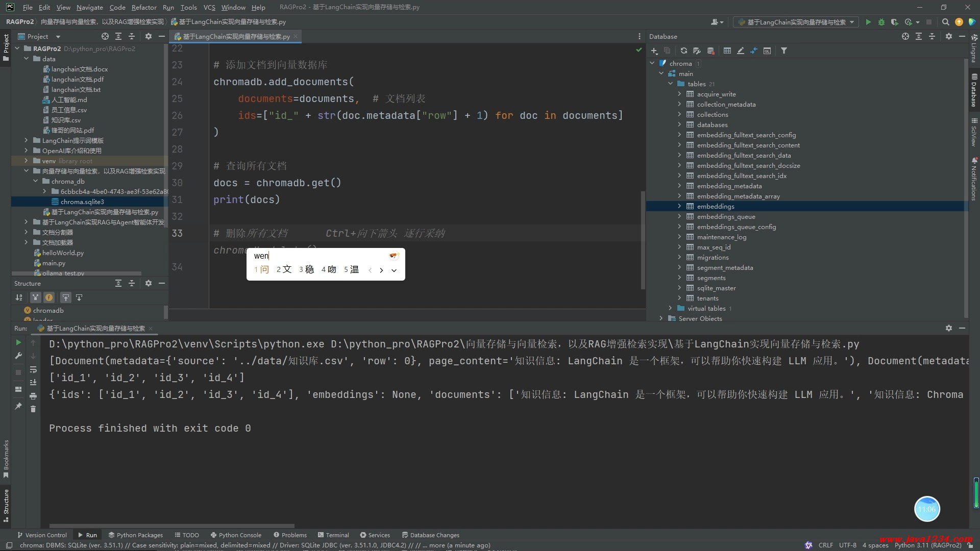
Task: Toggle soft-wrap in Run console
Action: (33, 369)
